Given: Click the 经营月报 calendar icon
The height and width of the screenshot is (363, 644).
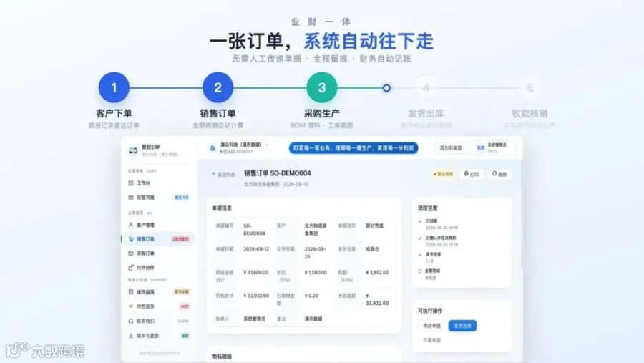Looking at the screenshot, I should click(x=131, y=198).
